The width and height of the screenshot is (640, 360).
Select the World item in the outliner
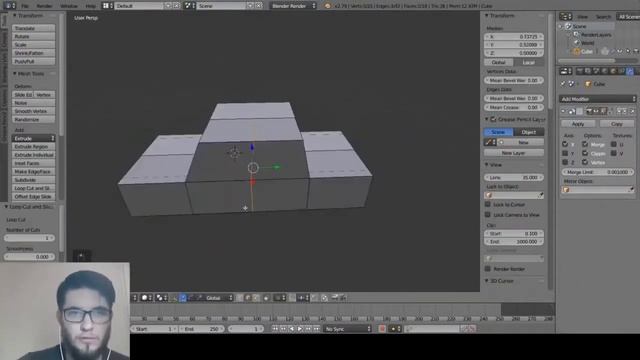point(587,43)
